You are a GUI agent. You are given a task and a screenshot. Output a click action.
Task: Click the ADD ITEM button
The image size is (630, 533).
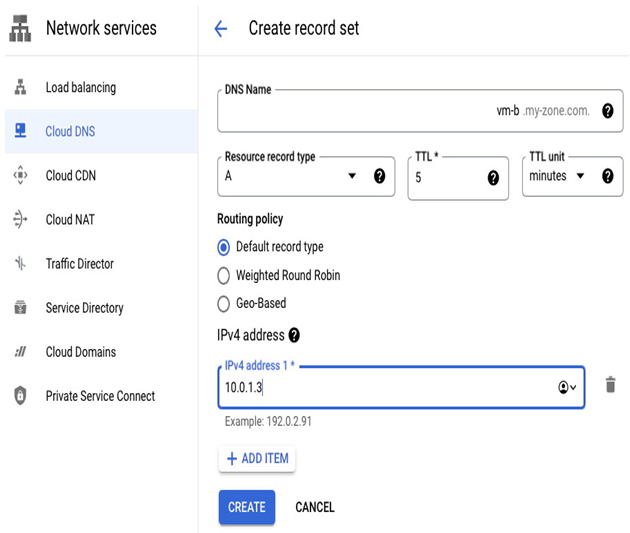coord(257,458)
